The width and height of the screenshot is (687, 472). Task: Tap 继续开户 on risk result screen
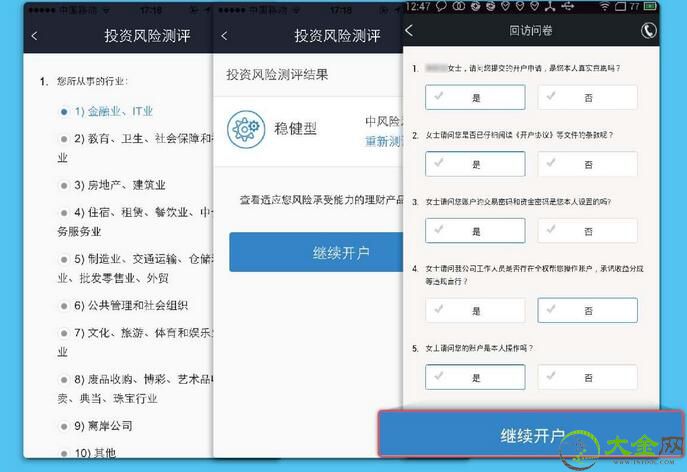[316, 252]
